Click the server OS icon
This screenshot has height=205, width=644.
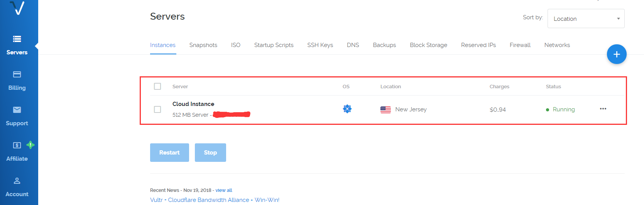(x=347, y=109)
